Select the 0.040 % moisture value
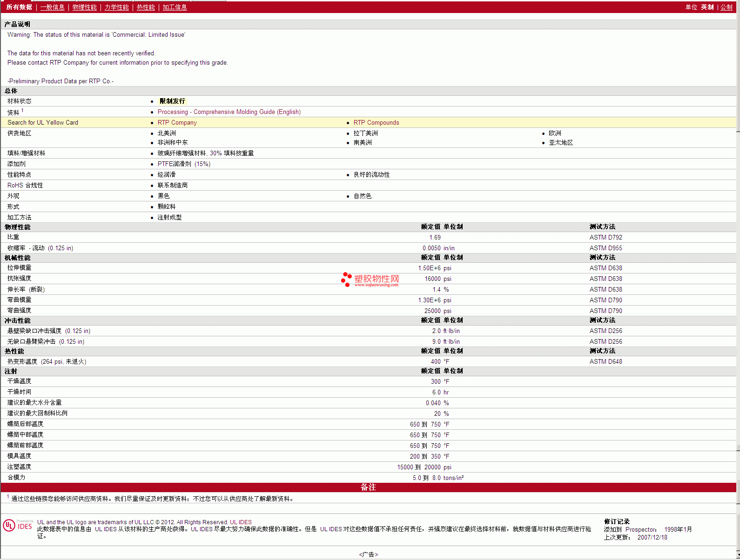This screenshot has width=740, height=560. pos(437,403)
